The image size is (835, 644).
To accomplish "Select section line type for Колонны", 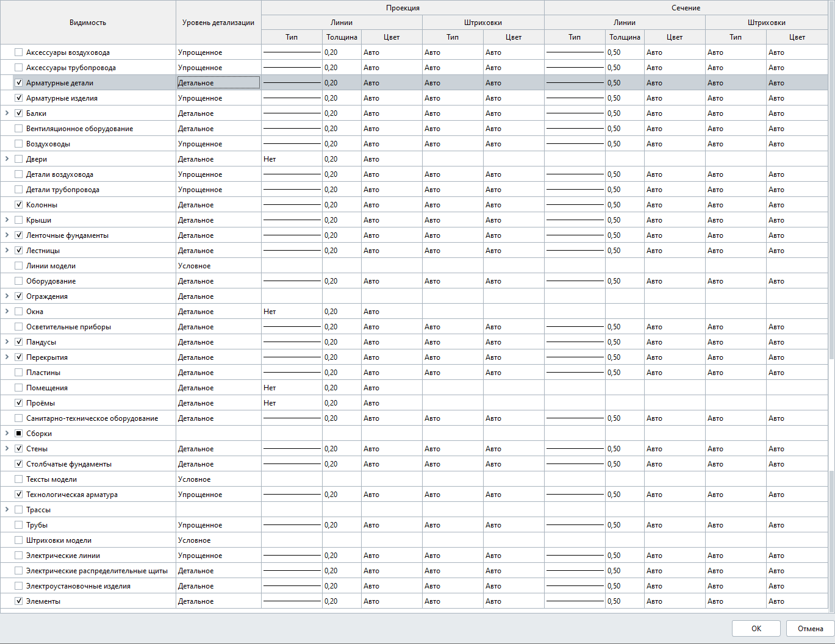I will pyautogui.click(x=575, y=205).
